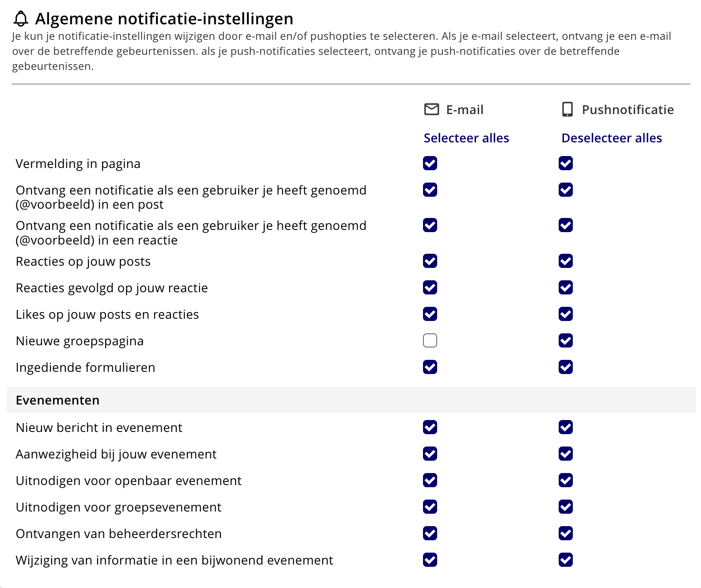701x588 pixels.
Task: Uncheck e-mail for Reacties gevolgd op jouw reactie
Action: pyautogui.click(x=430, y=287)
